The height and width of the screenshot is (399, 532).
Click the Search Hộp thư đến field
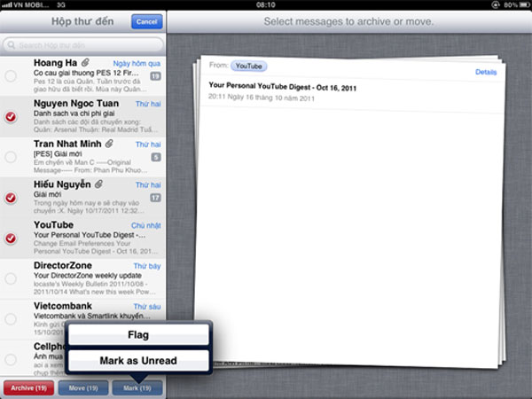click(x=83, y=45)
